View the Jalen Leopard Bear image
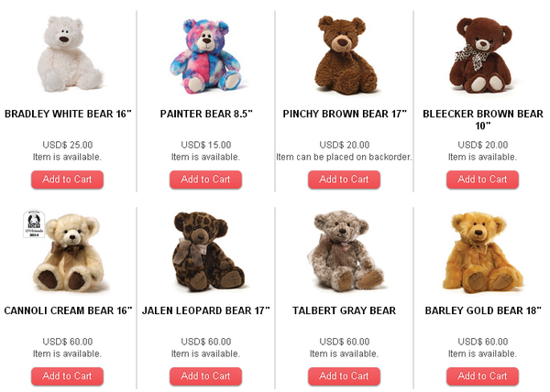This screenshot has height=392, width=550. (208, 251)
